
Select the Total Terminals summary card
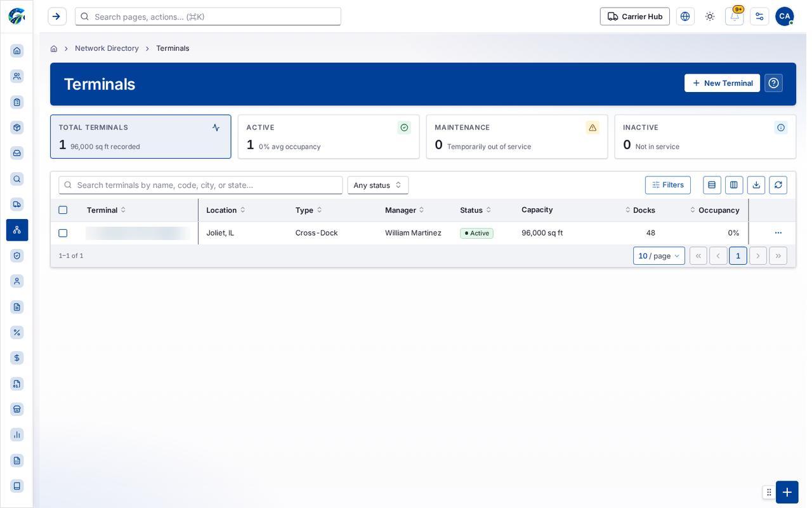point(141,137)
